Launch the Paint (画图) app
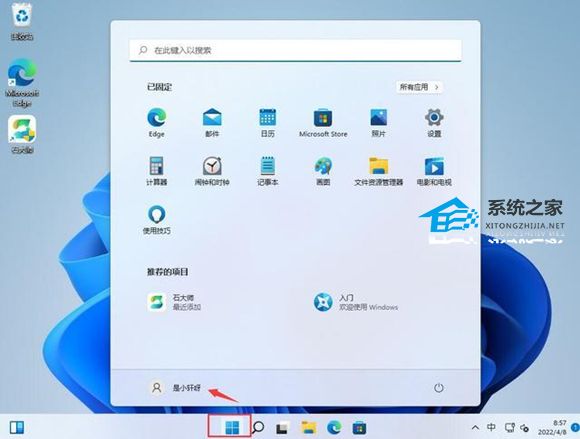 coord(323,171)
